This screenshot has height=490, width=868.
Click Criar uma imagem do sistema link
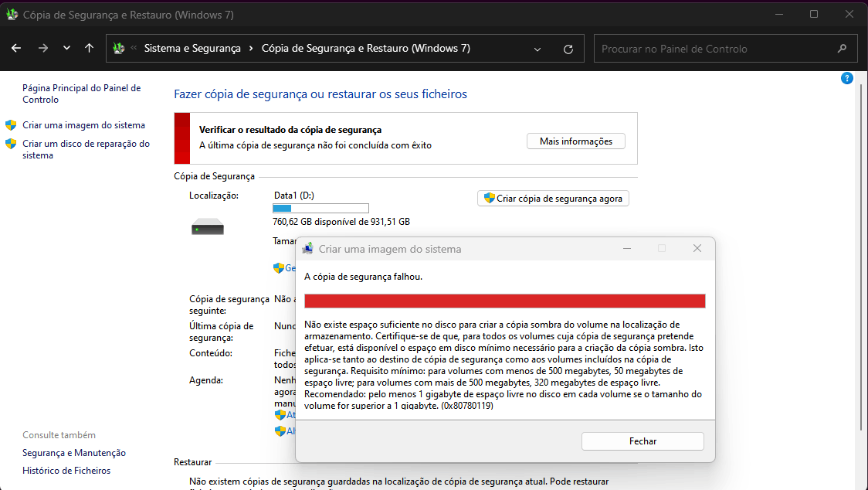pyautogui.click(x=83, y=125)
